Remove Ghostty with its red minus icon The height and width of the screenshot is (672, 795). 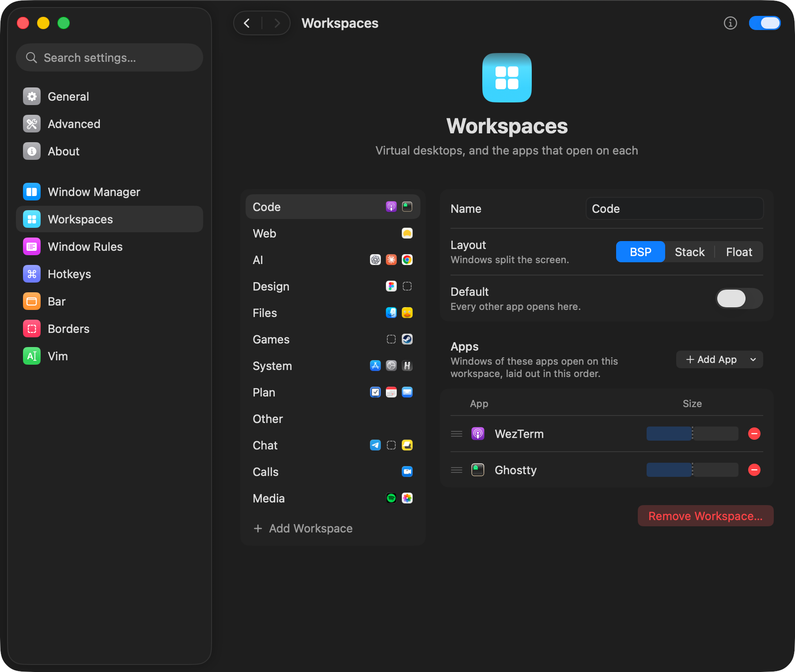[x=754, y=470]
